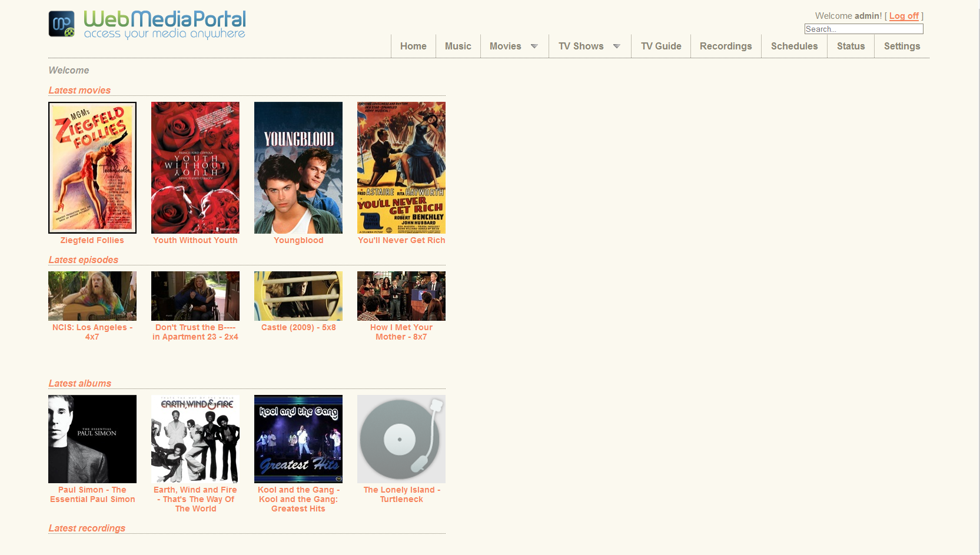Open the TV Shows menu item

[581, 46]
